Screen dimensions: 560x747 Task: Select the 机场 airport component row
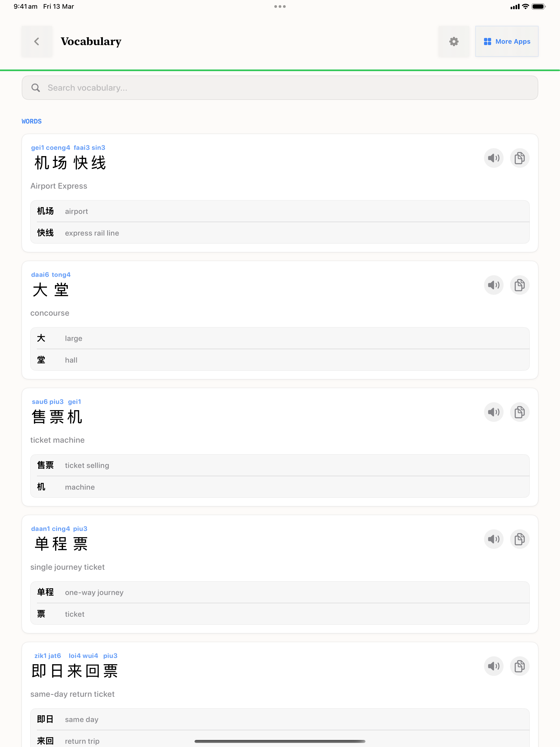(x=279, y=211)
